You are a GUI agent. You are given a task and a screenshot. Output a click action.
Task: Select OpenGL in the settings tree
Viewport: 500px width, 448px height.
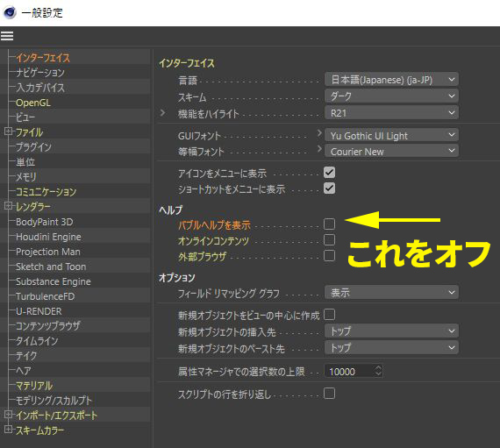tap(33, 103)
